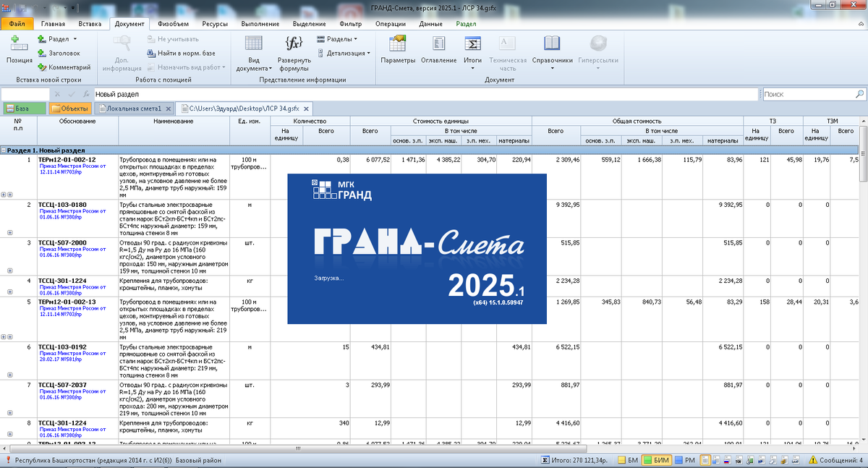The image size is (868, 468).
Task: Click quantity 340 in row 8
Action: point(342,422)
